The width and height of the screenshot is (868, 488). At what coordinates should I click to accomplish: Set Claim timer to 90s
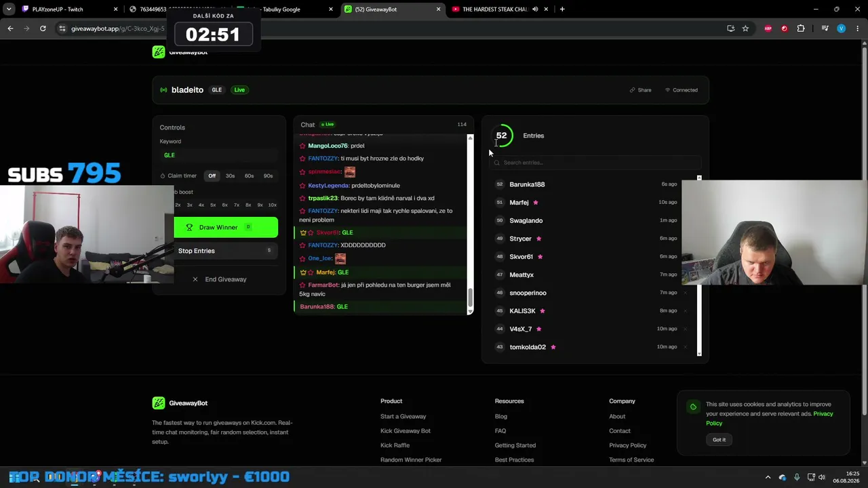coord(269,176)
